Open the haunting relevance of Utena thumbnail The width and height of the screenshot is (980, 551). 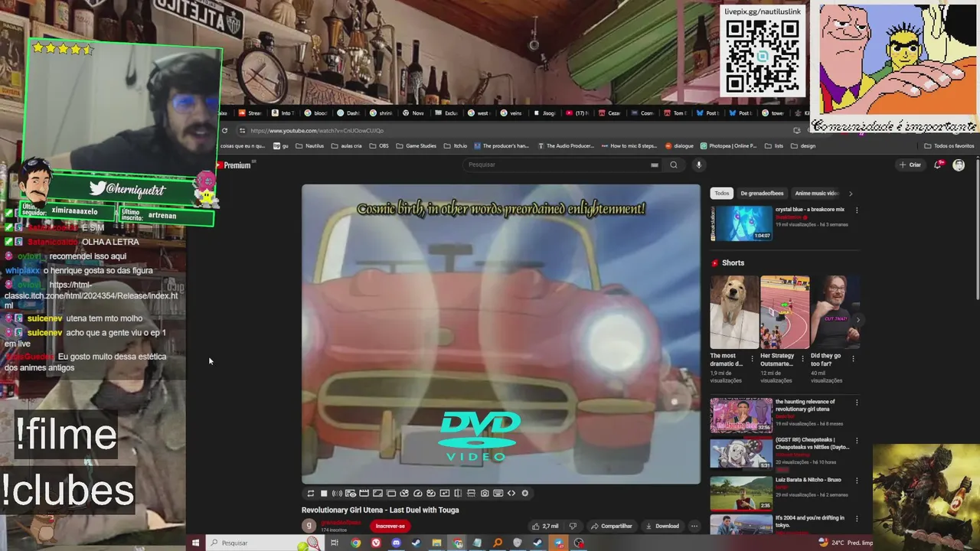pyautogui.click(x=742, y=416)
